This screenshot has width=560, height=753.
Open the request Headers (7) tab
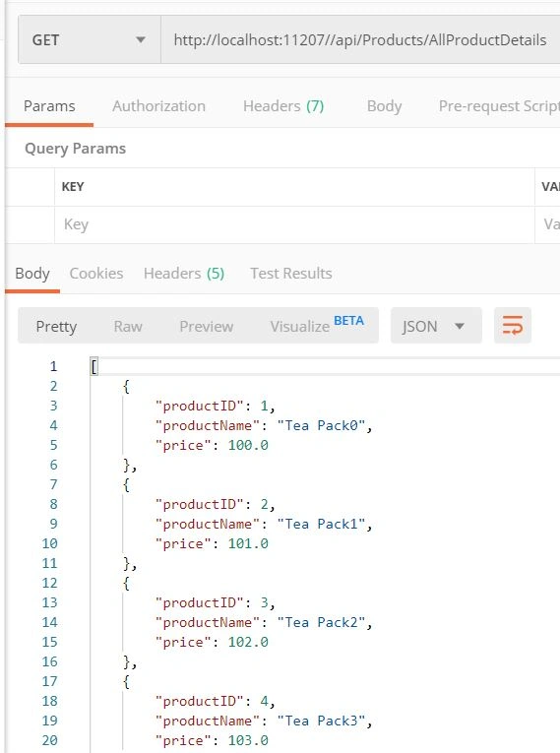click(x=283, y=106)
